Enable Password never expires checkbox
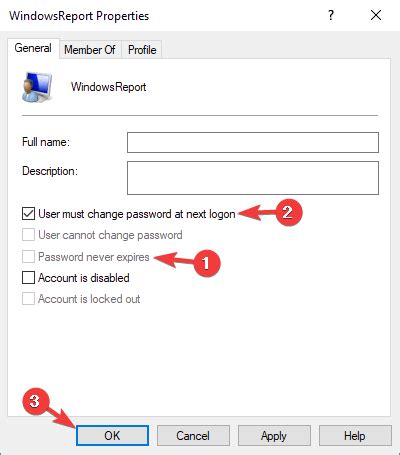 point(28,257)
